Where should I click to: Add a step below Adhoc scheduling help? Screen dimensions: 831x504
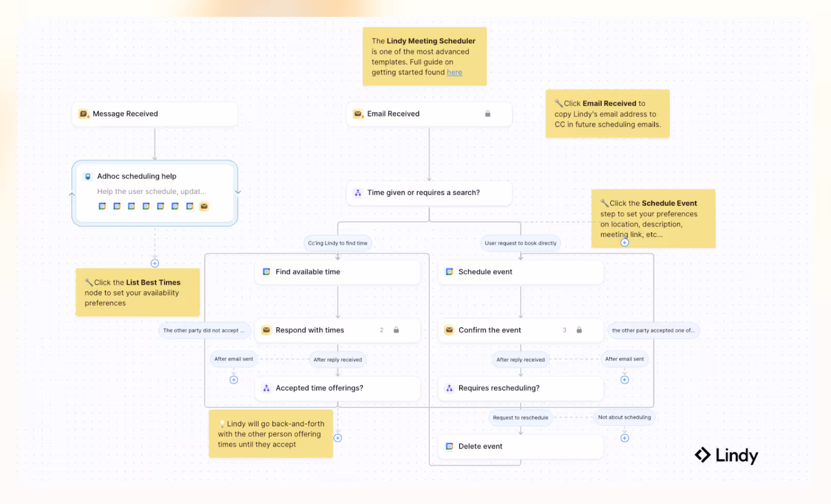155,263
